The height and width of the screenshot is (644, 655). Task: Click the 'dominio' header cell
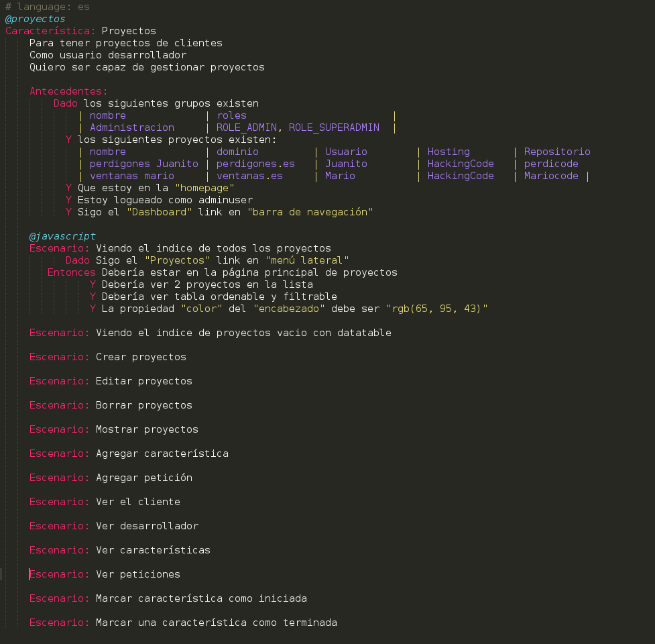point(238,152)
